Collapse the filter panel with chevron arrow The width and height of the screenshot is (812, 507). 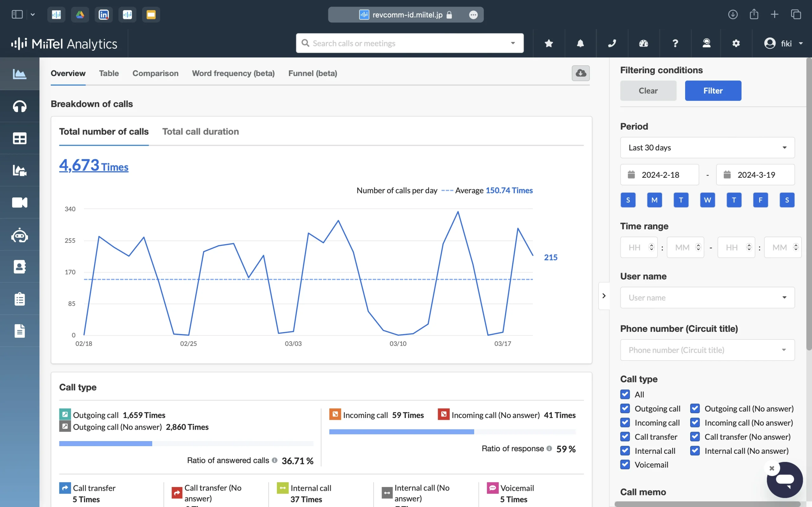point(604,296)
